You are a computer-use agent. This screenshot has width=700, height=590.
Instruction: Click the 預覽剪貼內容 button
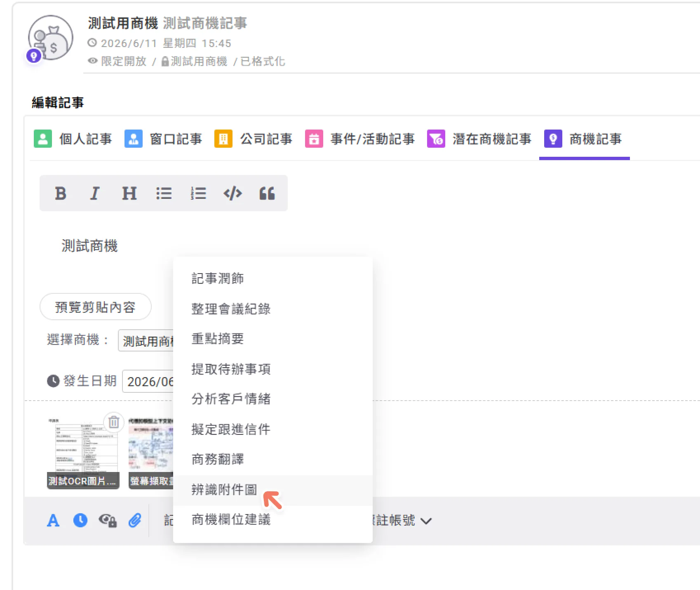[x=95, y=307]
